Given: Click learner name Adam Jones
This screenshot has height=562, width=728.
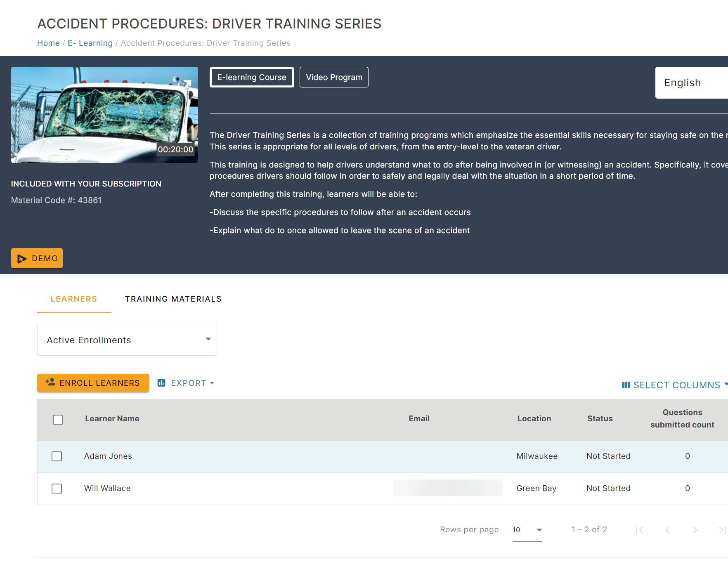Looking at the screenshot, I should pyautogui.click(x=108, y=456).
